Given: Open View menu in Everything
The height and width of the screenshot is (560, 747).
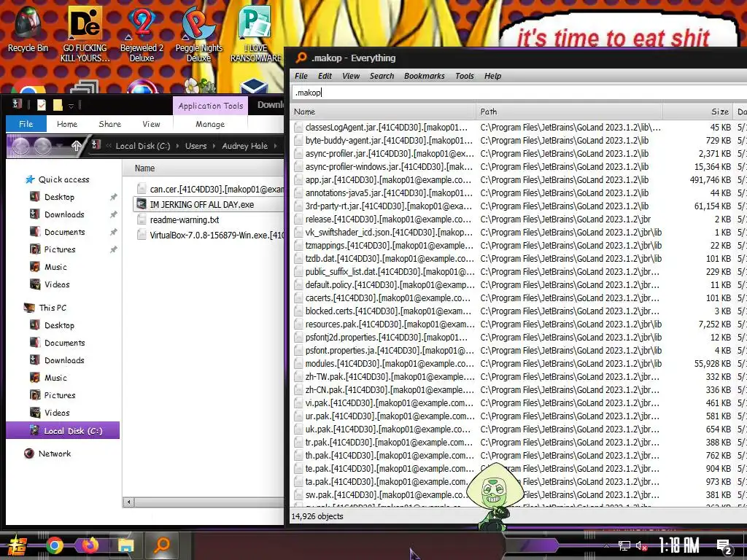Looking at the screenshot, I should pyautogui.click(x=351, y=76).
